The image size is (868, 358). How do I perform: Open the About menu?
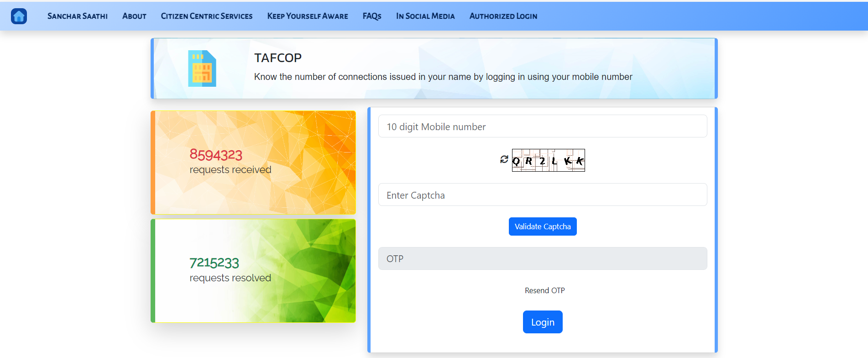tap(134, 16)
